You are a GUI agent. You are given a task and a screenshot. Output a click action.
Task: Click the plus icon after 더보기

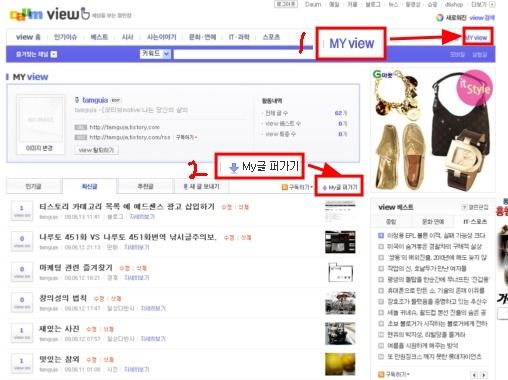click(x=492, y=4)
